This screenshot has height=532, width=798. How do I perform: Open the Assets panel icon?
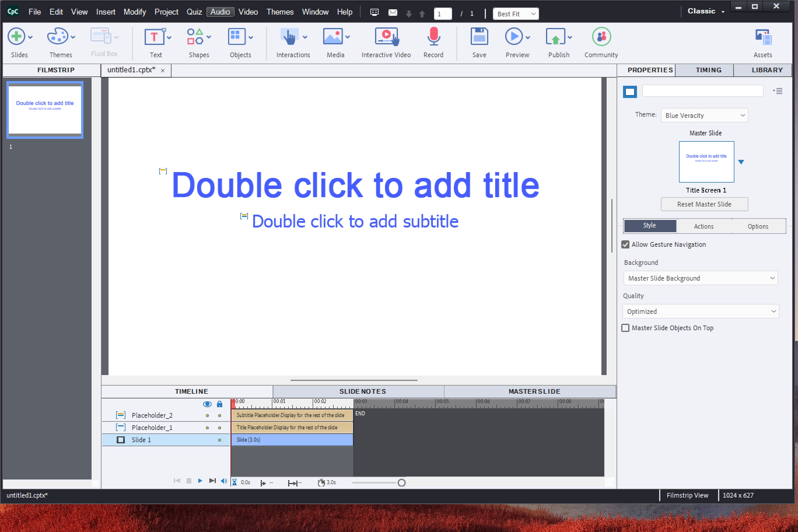pos(763,37)
